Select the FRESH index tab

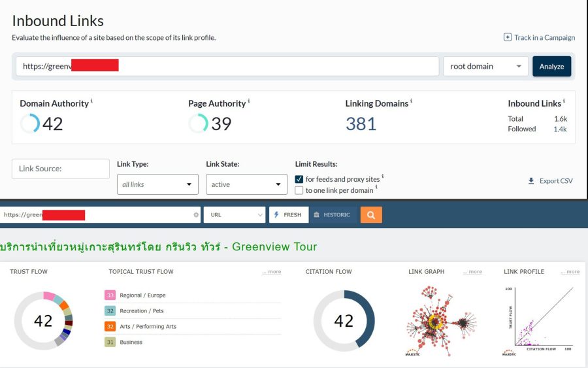tap(289, 215)
